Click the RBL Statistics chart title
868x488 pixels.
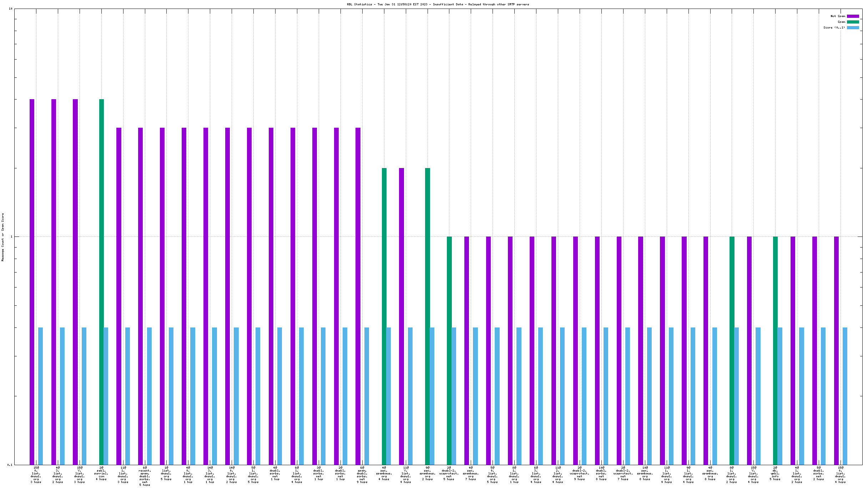click(x=438, y=4)
